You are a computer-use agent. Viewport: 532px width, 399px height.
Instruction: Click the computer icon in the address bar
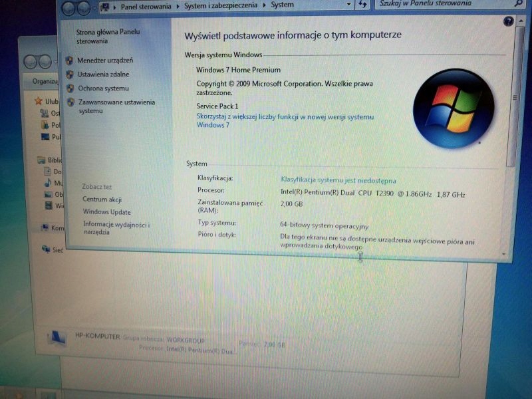point(105,7)
